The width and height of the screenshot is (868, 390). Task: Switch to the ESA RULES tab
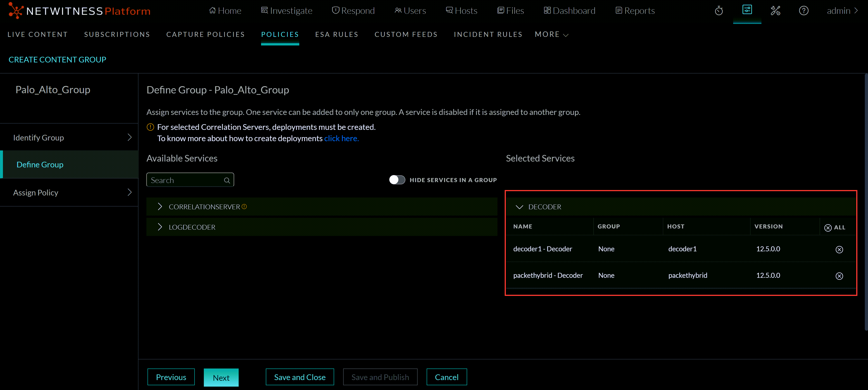point(337,34)
